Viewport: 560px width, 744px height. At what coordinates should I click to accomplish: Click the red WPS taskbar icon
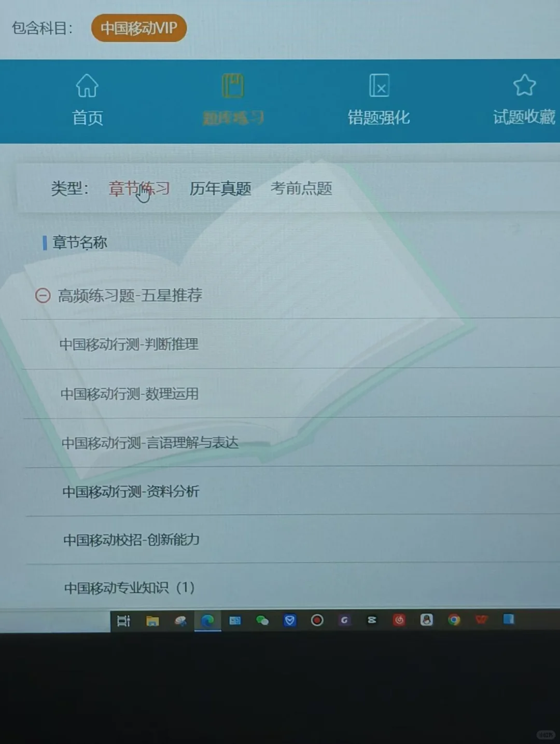point(482,619)
